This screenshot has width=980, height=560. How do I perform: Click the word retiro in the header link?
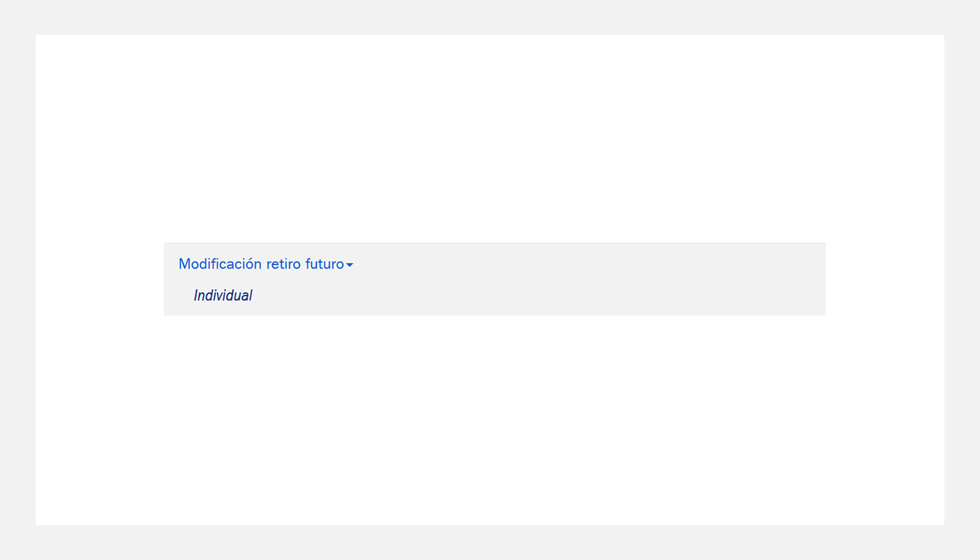279,265
